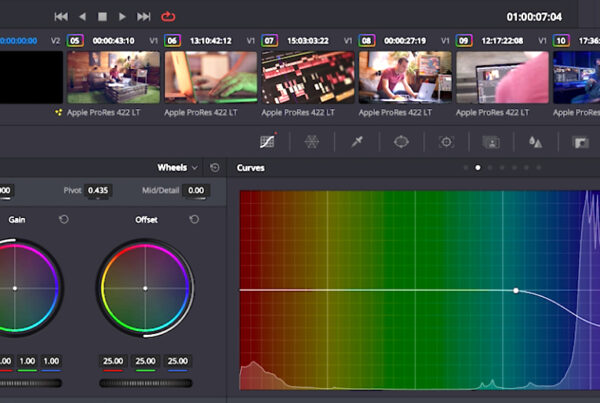Open the Curves palette icon
This screenshot has width=600, height=403.
point(268,142)
